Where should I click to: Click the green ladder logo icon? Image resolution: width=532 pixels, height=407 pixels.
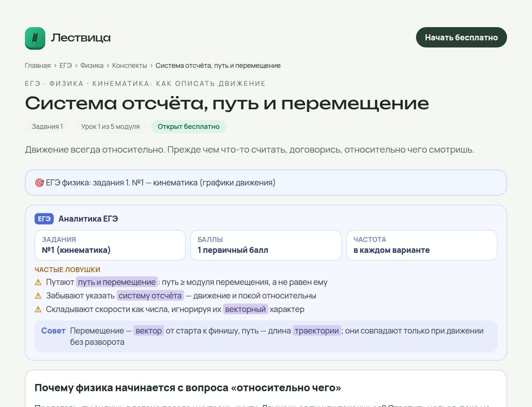click(35, 38)
